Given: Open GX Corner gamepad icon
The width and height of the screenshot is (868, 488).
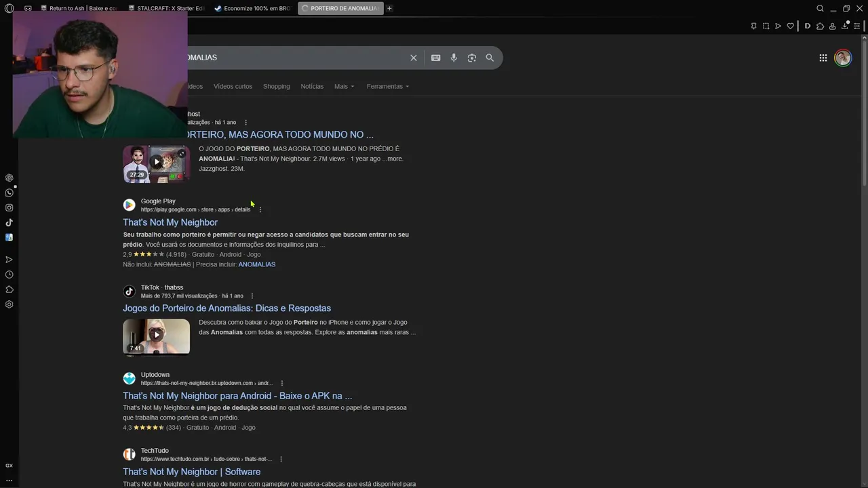Looking at the screenshot, I should tap(28, 8).
